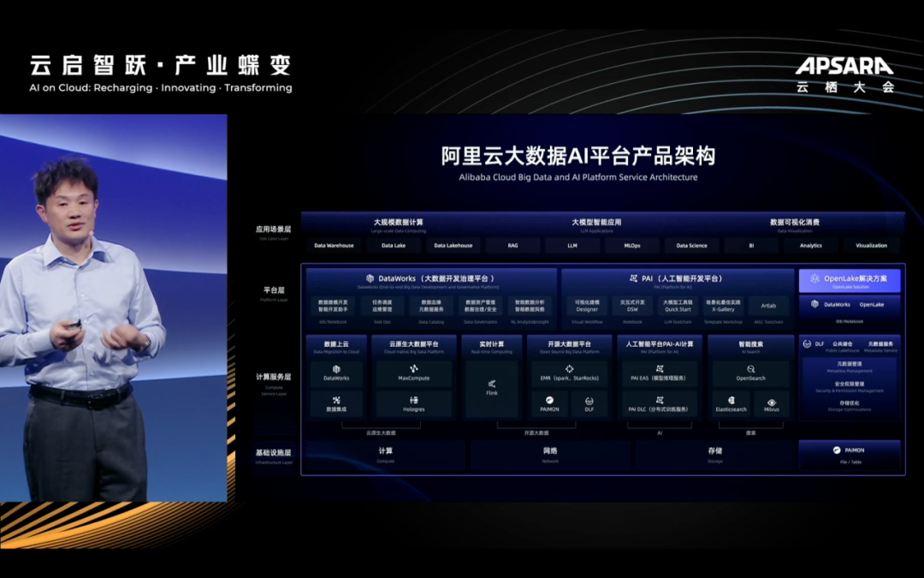The width and height of the screenshot is (924, 578).
Task: Click the BI tile
Action: 751,246
